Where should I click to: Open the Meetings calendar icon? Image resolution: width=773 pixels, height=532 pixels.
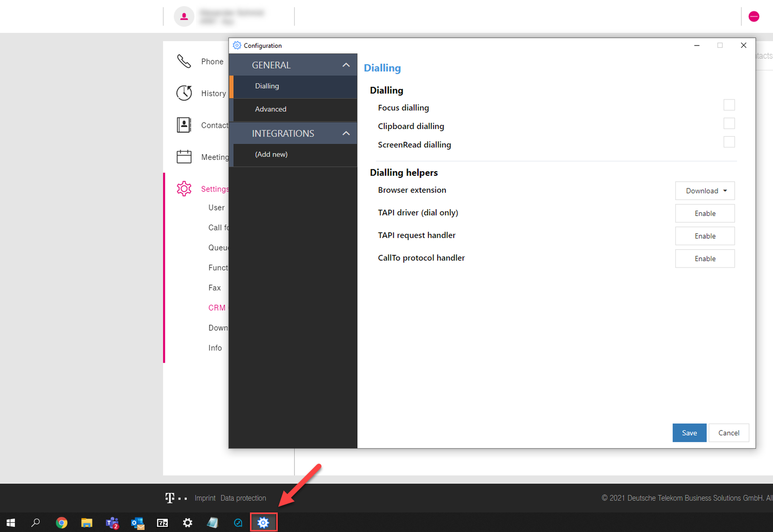tap(184, 157)
